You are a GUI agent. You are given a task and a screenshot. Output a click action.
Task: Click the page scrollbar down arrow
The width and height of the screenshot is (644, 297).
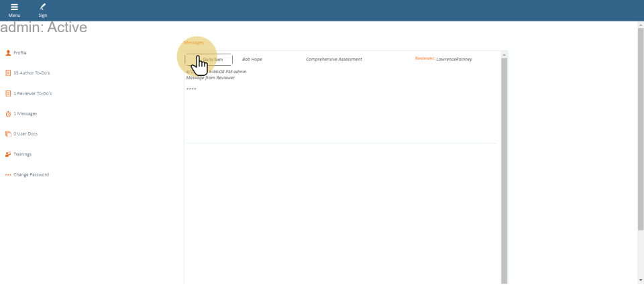tap(640, 280)
